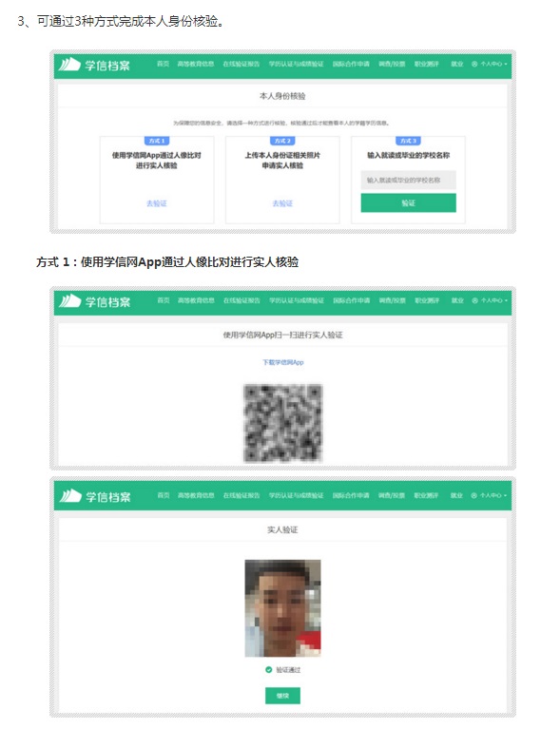Click the 学信档案 logo above 本人身份核验 panel
This screenshot has width=560, height=729.
[x=94, y=65]
